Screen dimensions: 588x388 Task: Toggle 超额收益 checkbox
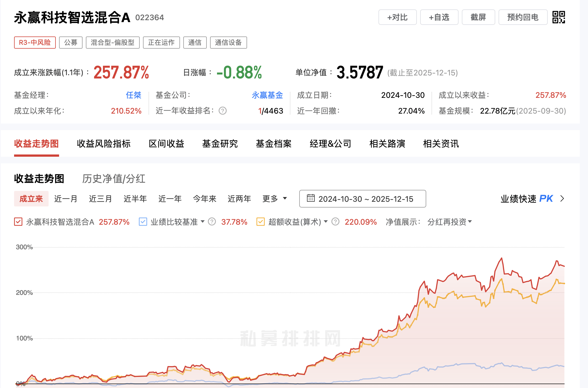coord(260,222)
